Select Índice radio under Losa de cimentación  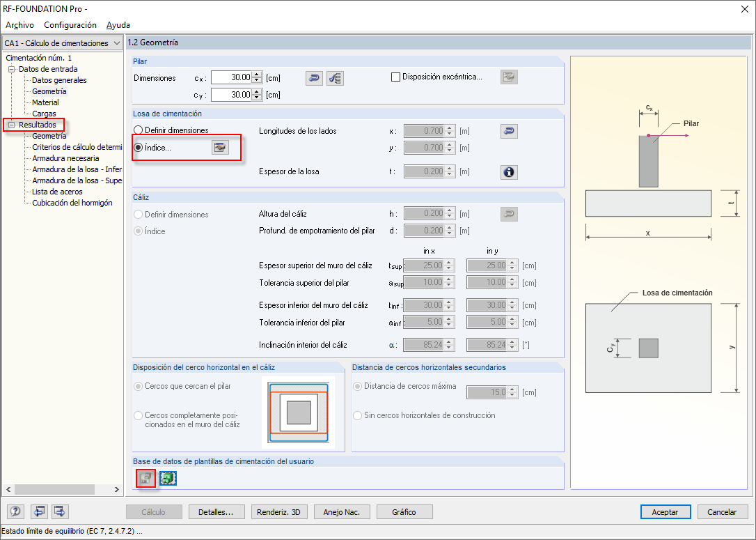point(139,148)
